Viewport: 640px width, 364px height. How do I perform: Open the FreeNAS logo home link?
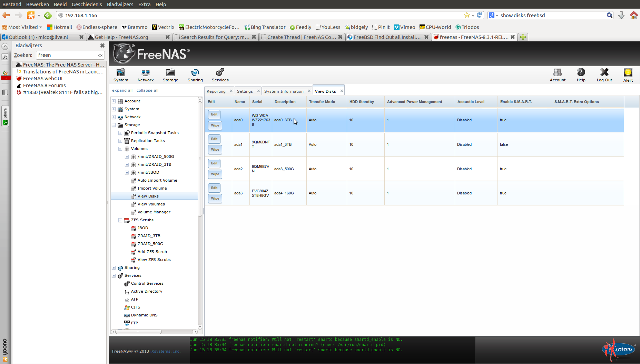pos(152,54)
